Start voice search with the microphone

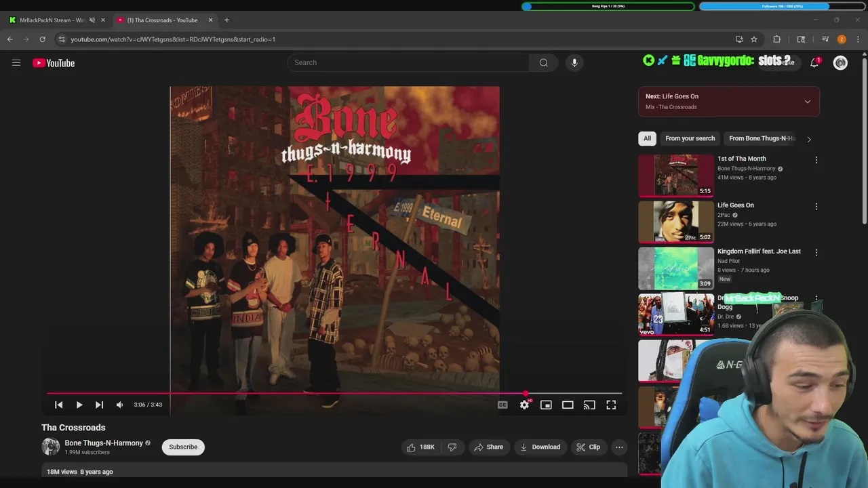pos(574,62)
